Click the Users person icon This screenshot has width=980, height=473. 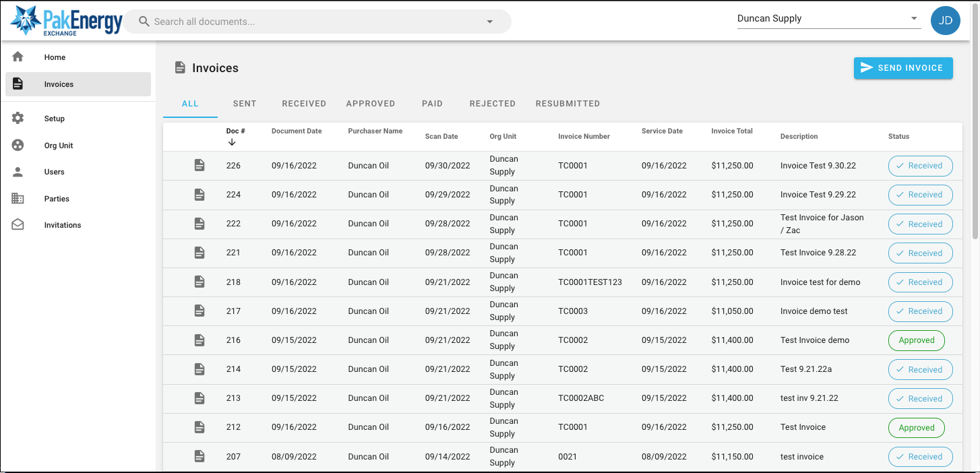point(18,172)
